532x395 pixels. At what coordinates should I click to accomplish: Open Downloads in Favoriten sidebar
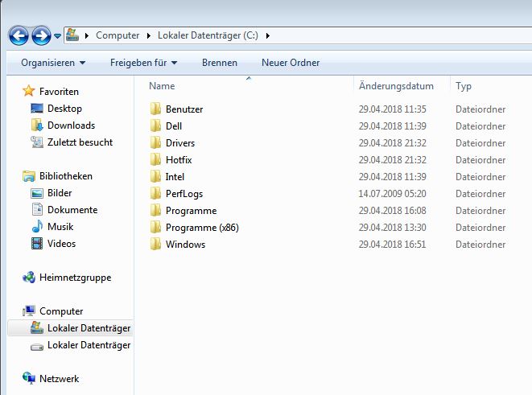click(x=71, y=125)
